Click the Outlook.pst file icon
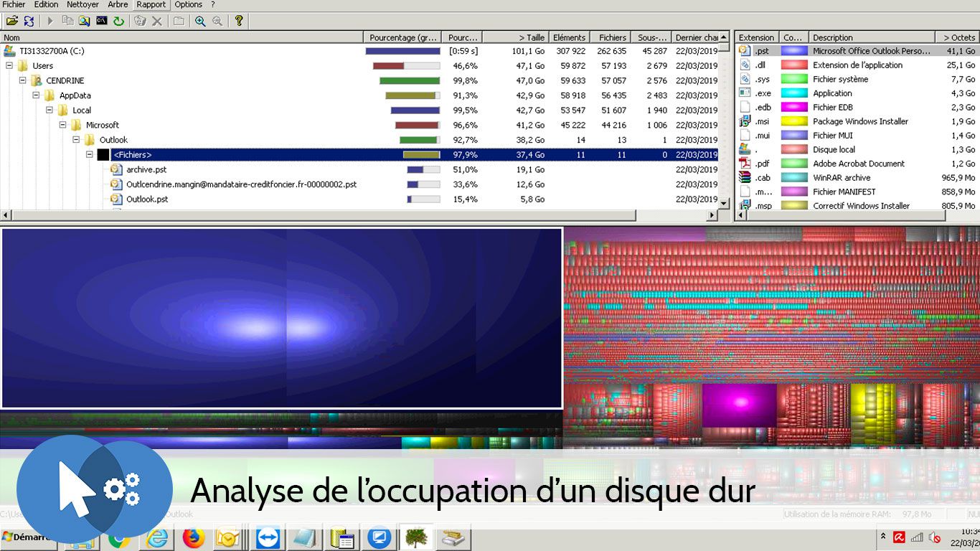The height and width of the screenshot is (551, 980). tap(116, 199)
